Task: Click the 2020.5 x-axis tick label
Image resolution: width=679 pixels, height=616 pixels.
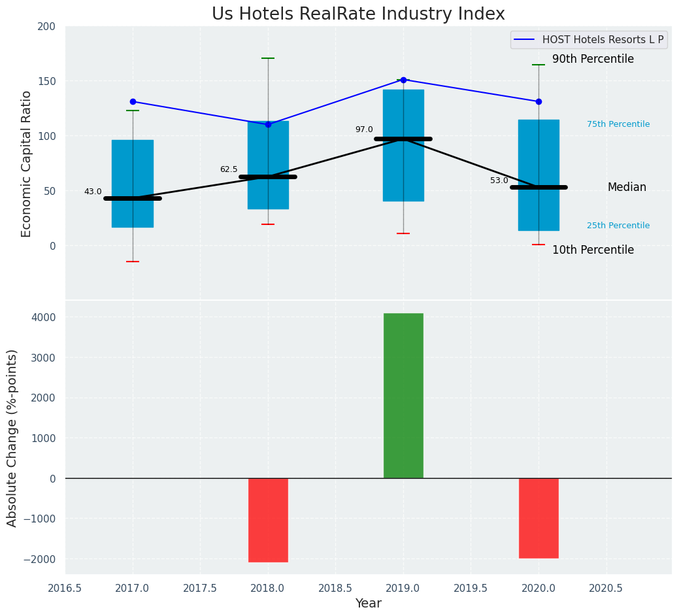Action: click(606, 589)
